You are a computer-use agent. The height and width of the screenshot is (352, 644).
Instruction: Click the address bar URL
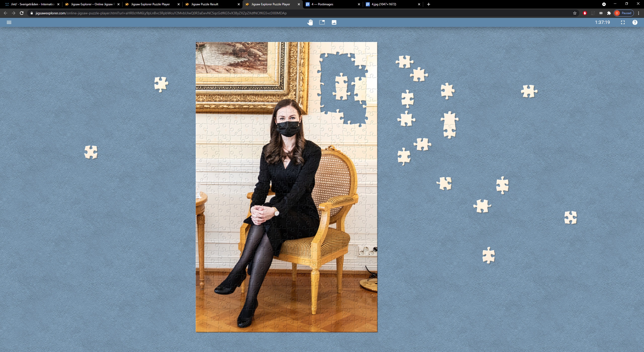coord(161,13)
